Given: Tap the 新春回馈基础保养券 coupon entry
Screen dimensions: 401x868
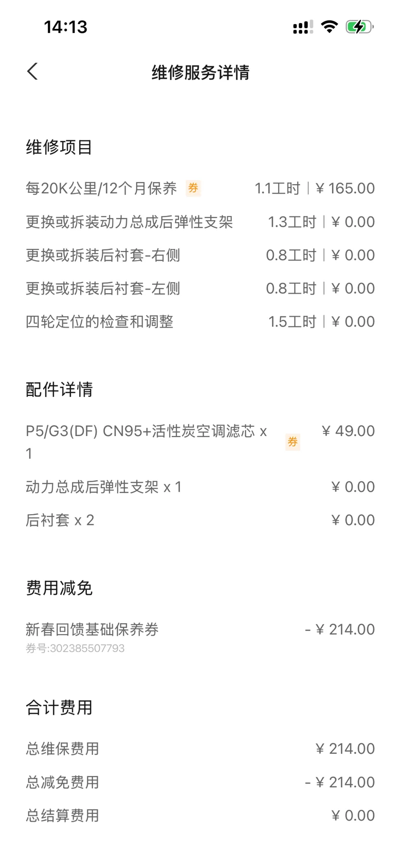Looking at the screenshot, I should (92, 629).
